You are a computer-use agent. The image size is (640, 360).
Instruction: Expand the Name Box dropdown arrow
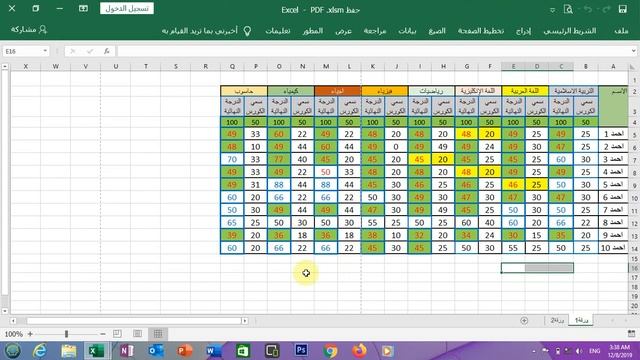point(45,51)
